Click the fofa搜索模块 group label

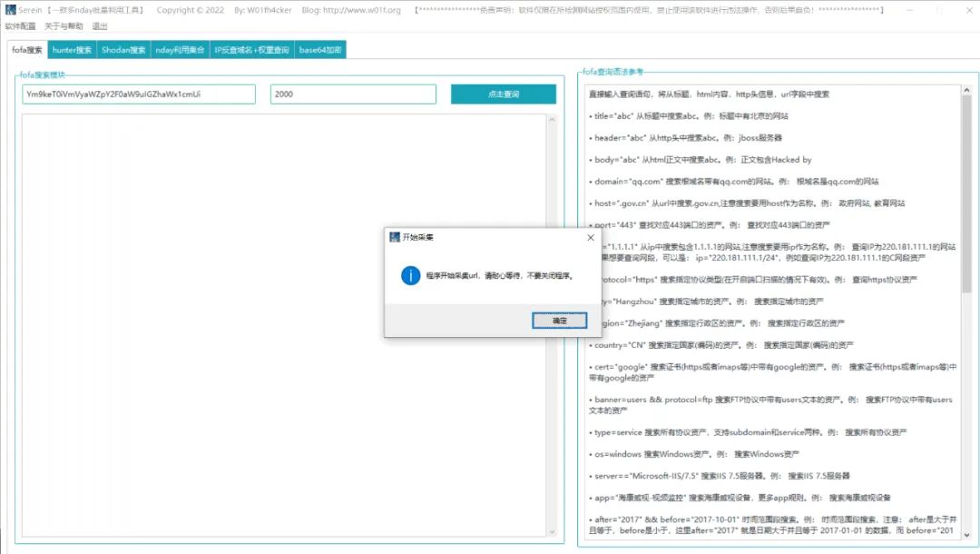pos(43,75)
